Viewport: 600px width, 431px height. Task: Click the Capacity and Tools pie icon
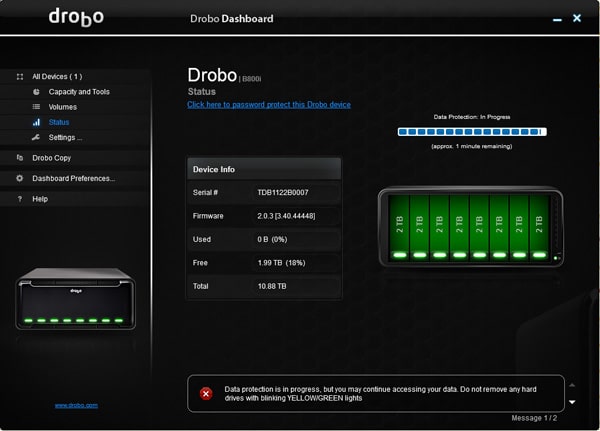[36, 92]
